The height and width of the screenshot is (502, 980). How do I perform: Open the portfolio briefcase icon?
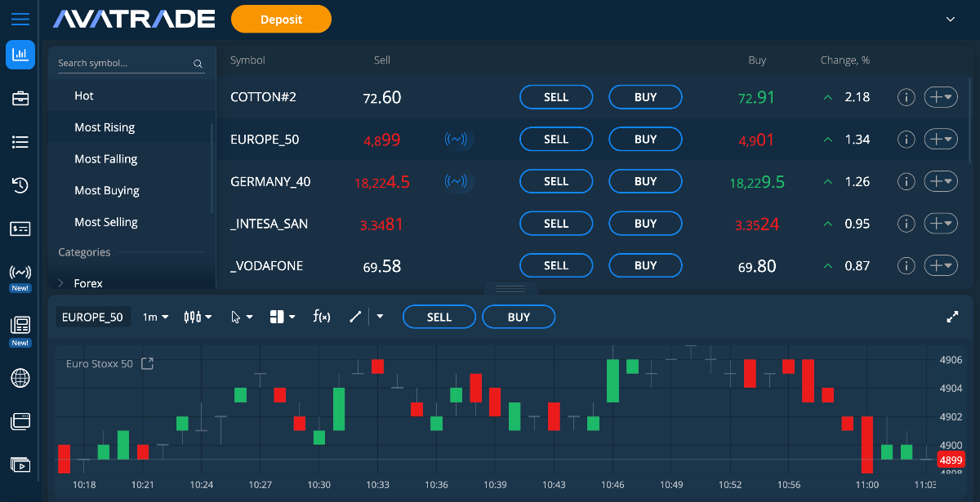(20, 99)
